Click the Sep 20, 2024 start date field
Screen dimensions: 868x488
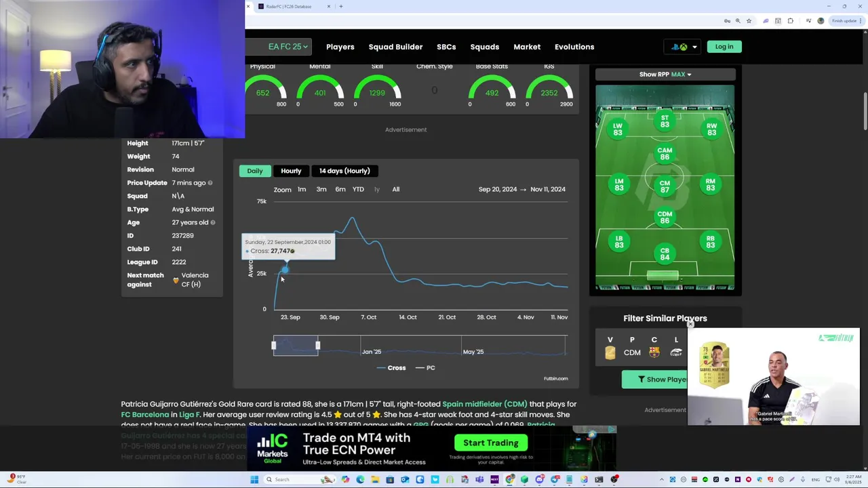click(498, 189)
